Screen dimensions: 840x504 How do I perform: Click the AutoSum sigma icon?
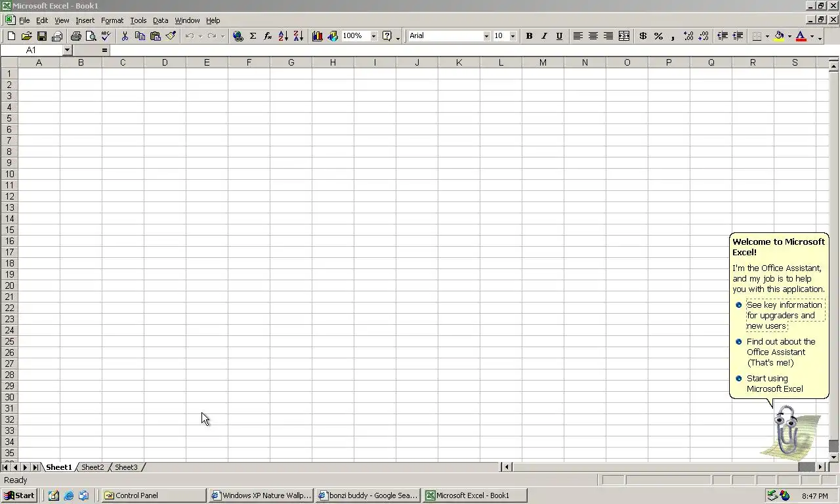(253, 36)
